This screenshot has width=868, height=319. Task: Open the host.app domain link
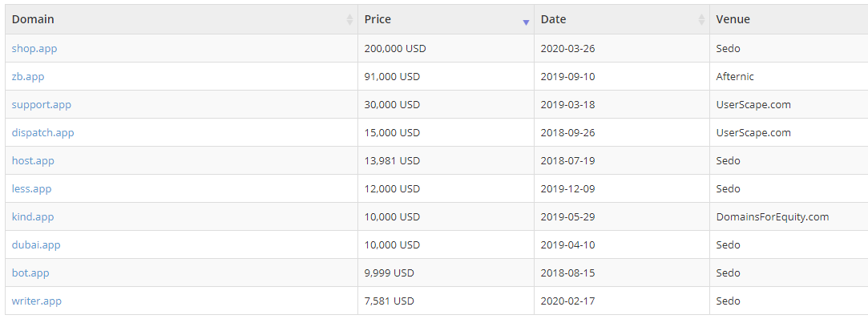click(x=33, y=160)
